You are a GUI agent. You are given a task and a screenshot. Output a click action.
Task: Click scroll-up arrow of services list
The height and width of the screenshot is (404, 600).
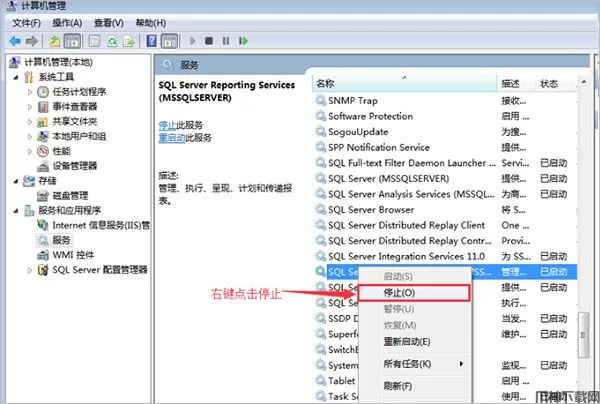(x=584, y=82)
